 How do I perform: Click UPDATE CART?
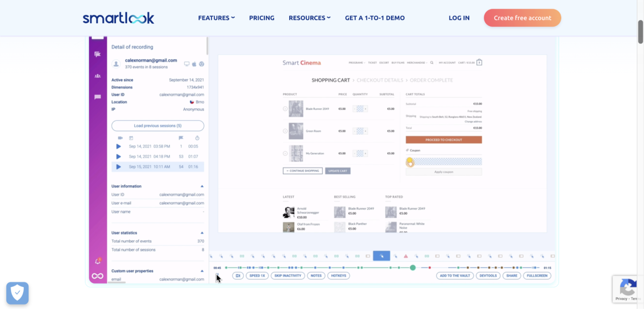tap(338, 171)
